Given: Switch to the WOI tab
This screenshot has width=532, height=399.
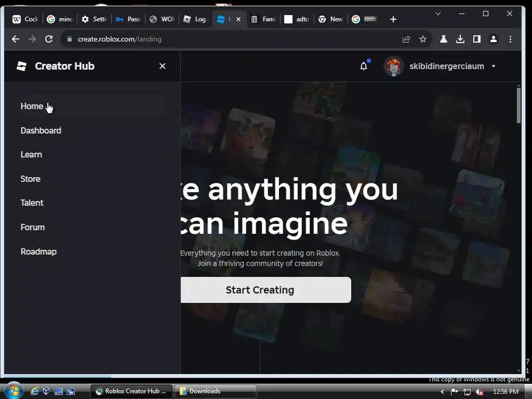Looking at the screenshot, I should point(162,19).
